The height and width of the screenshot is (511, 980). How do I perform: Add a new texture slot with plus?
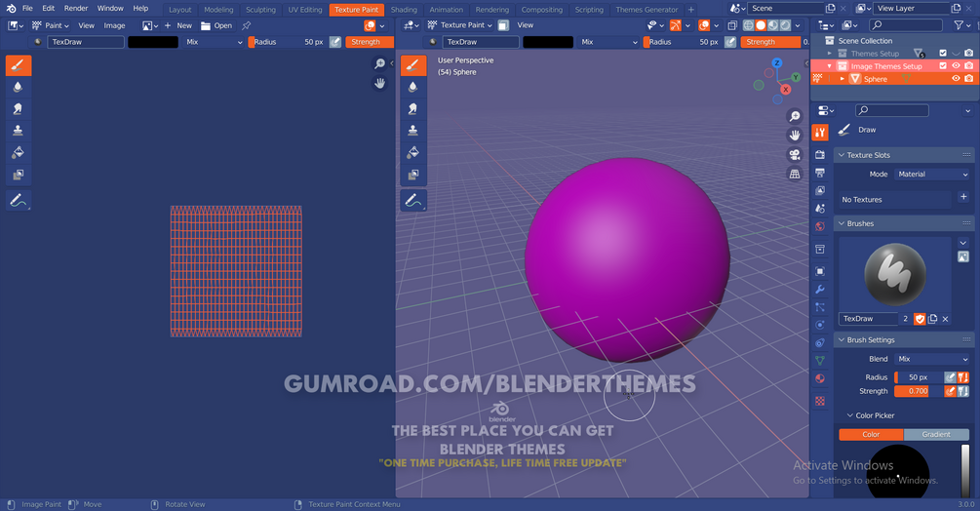pos(963,197)
